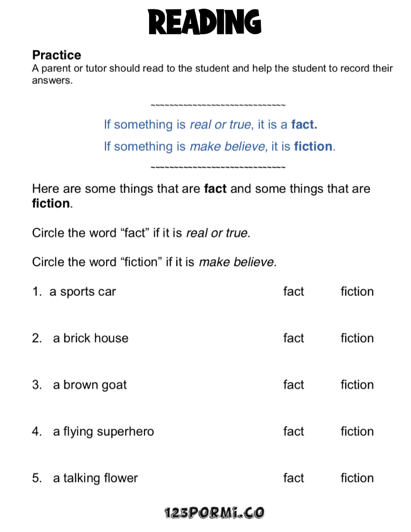
Task: Pick "fiction" for a talking flower
Action: pyautogui.click(x=357, y=478)
